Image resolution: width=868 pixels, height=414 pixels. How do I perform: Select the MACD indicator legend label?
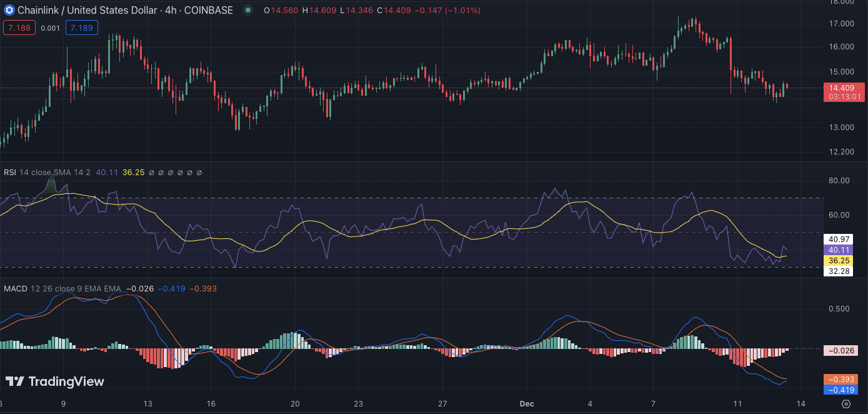click(x=15, y=288)
